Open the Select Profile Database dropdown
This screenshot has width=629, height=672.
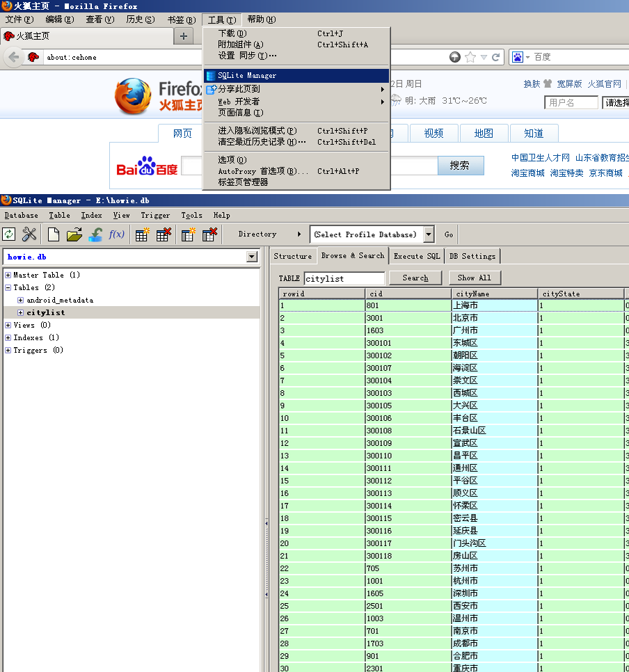[x=429, y=234]
